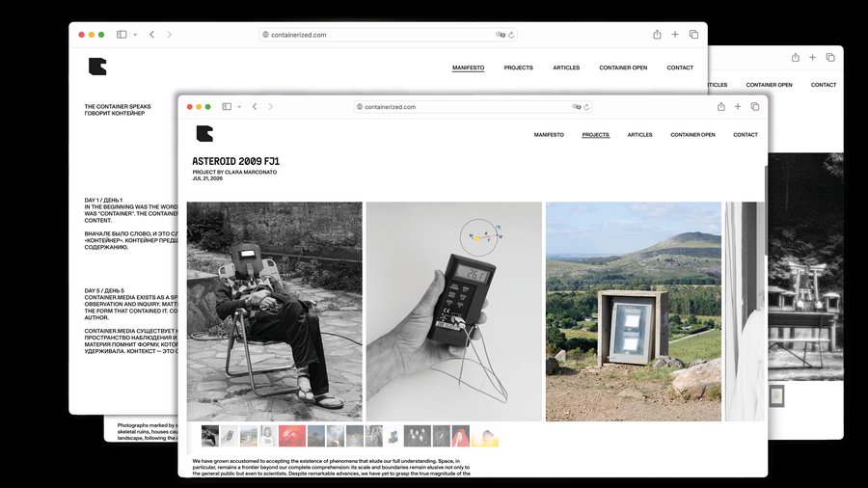Open MANIFESTO in the back-left window nav
Screen dimensions: 868x488
coord(469,68)
